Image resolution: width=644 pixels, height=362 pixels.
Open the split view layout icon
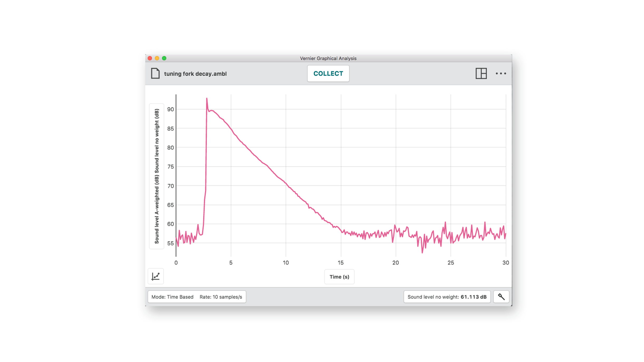pos(481,74)
